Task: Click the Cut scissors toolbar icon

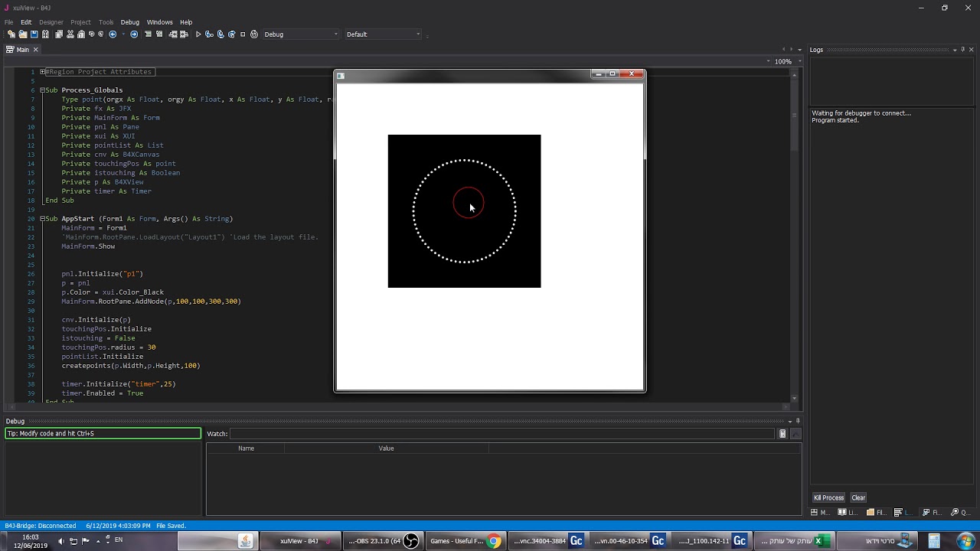Action: [x=70, y=34]
